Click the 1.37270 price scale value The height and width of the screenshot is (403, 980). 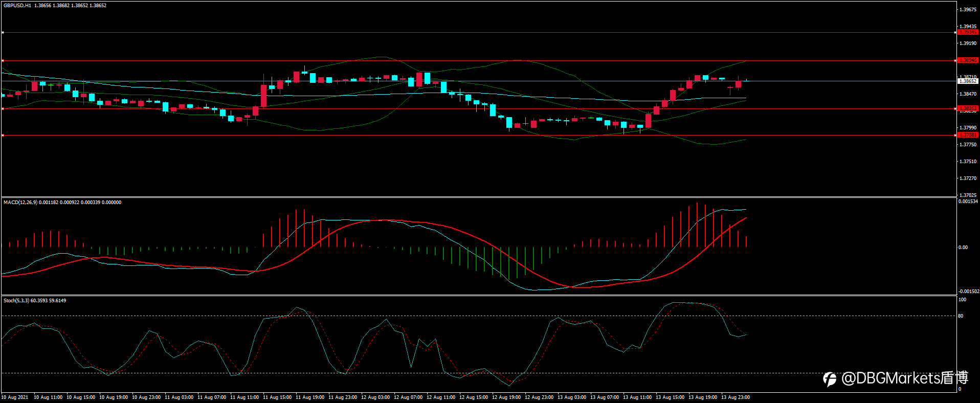pyautogui.click(x=968, y=178)
